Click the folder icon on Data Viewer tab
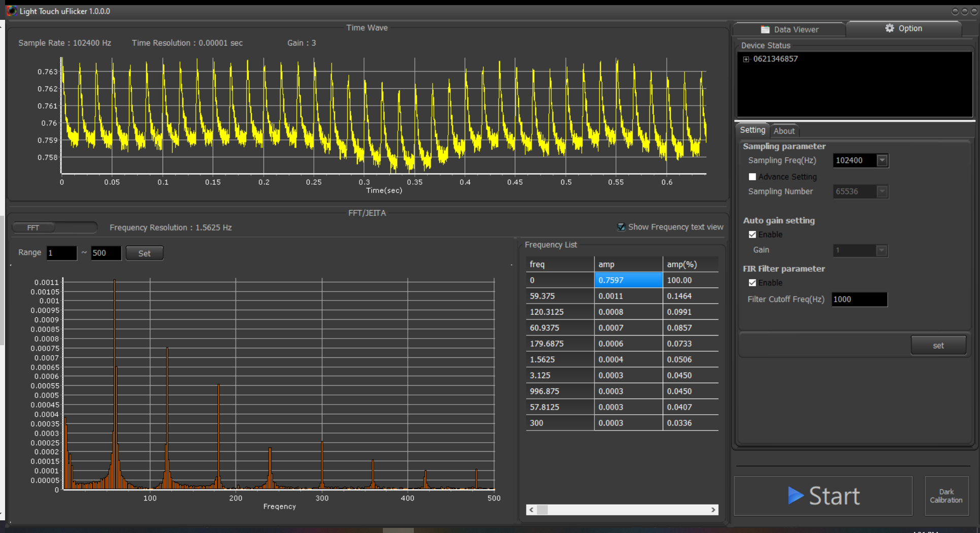The image size is (980, 533). 765,29
